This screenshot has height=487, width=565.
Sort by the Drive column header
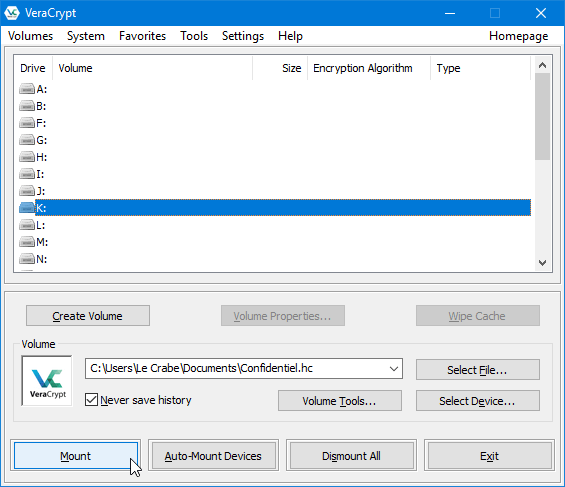point(33,68)
